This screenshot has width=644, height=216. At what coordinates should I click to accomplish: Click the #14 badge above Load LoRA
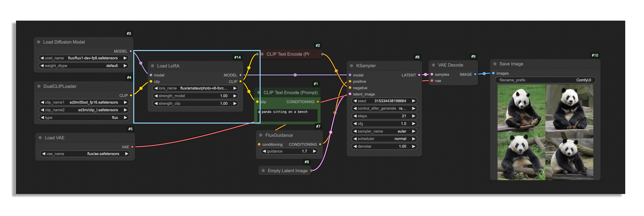click(x=237, y=57)
